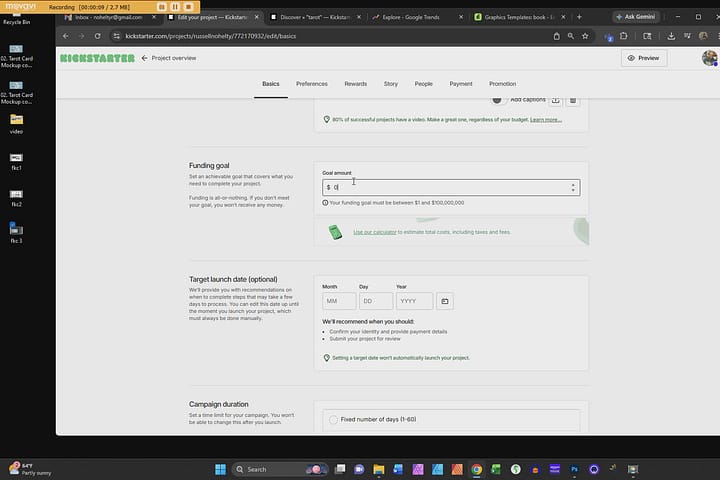
Task: Open Chrome downloads icon in toolbar
Action: click(671, 36)
